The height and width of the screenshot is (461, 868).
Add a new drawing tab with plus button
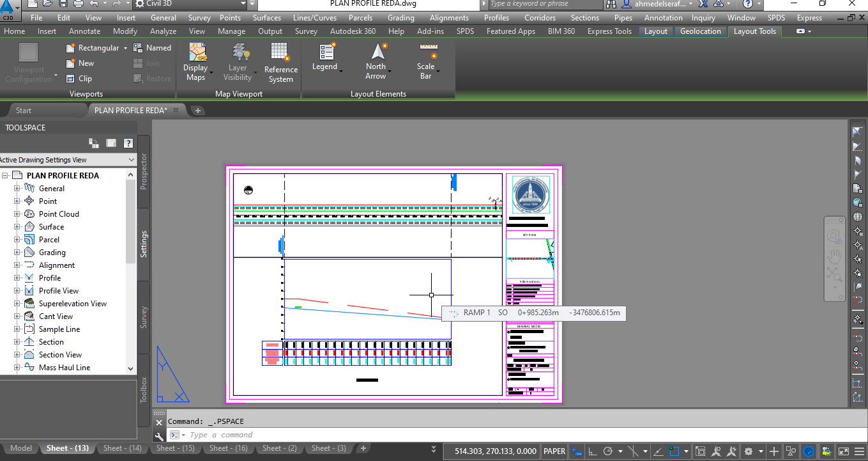pos(198,111)
